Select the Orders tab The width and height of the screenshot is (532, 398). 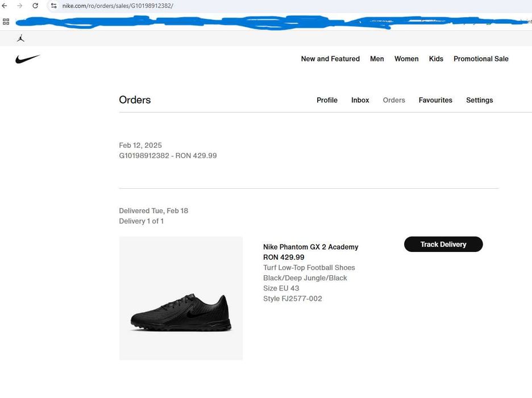tap(394, 100)
